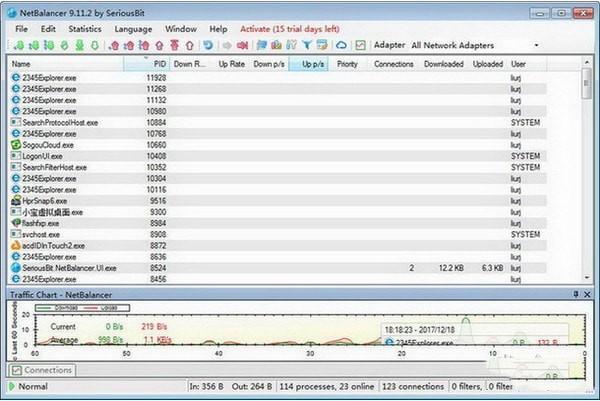Viewport: 600px width, 401px height.
Task: Sort by the Priority column header
Action: pyautogui.click(x=347, y=64)
